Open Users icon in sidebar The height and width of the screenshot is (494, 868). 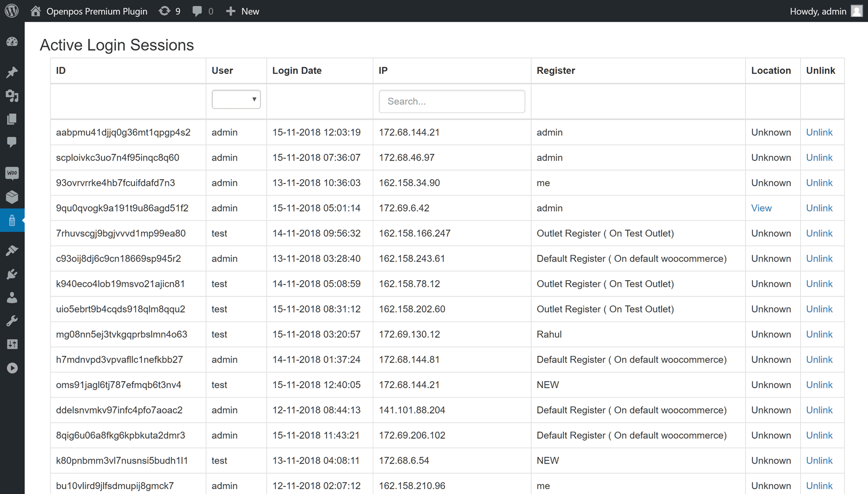point(12,297)
